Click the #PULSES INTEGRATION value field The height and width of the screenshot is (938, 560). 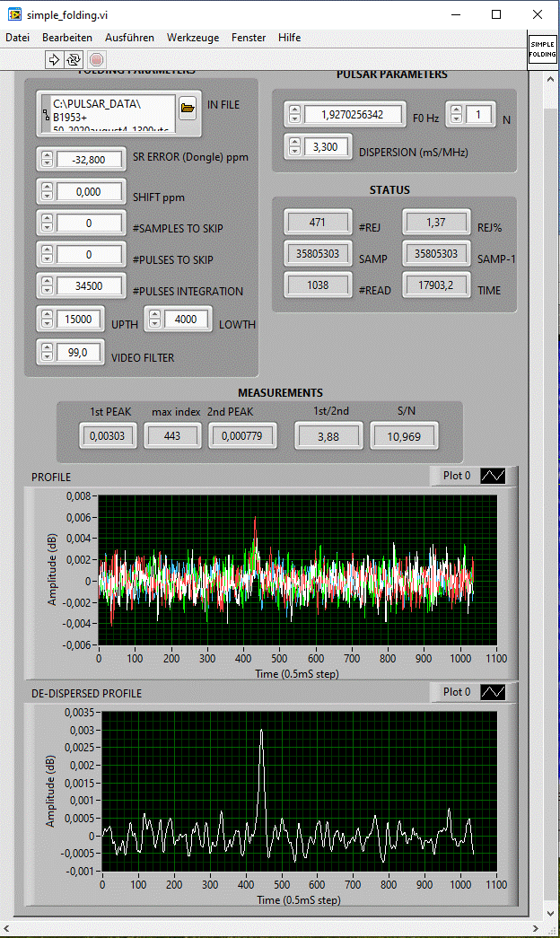point(89,286)
